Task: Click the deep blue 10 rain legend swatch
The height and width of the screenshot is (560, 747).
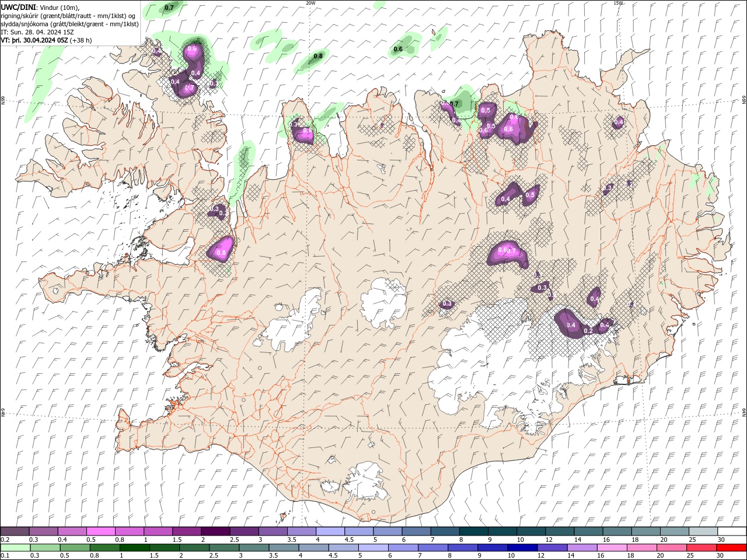Action: [521, 548]
